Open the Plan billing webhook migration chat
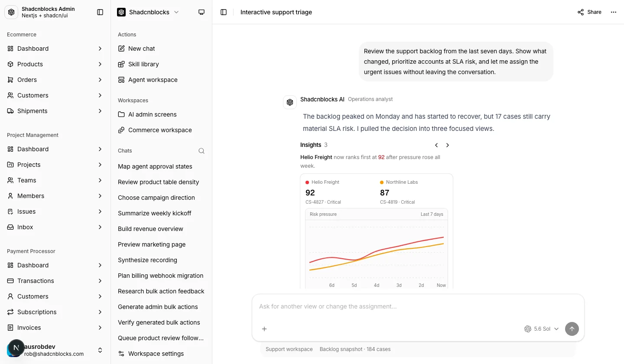The height and width of the screenshot is (364, 624). coord(161,276)
